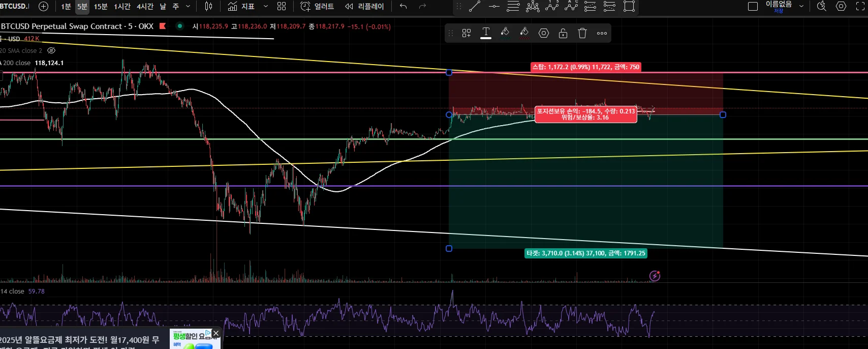Select the 5분 timeframe
868x349 pixels.
tap(82, 6)
